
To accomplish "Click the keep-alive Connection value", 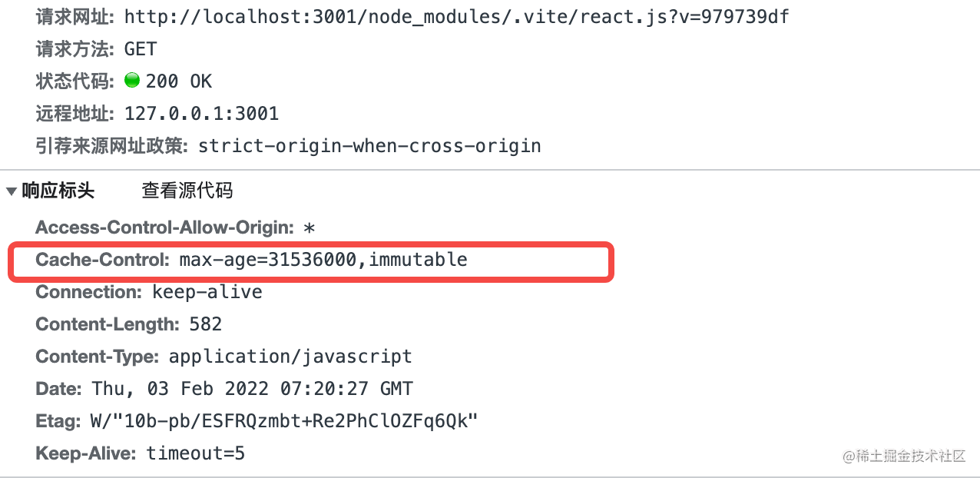I will click(207, 292).
